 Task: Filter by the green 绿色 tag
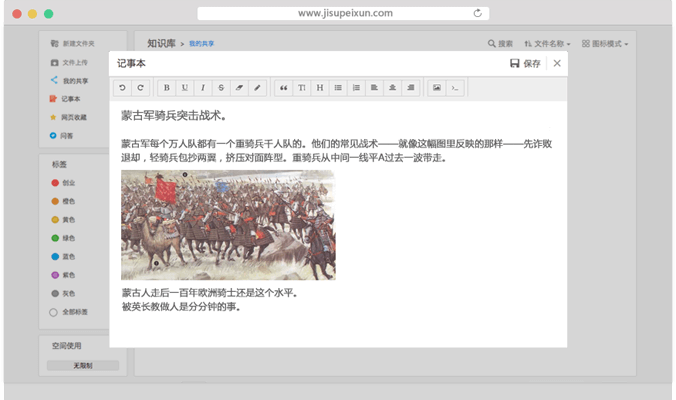tap(63, 238)
